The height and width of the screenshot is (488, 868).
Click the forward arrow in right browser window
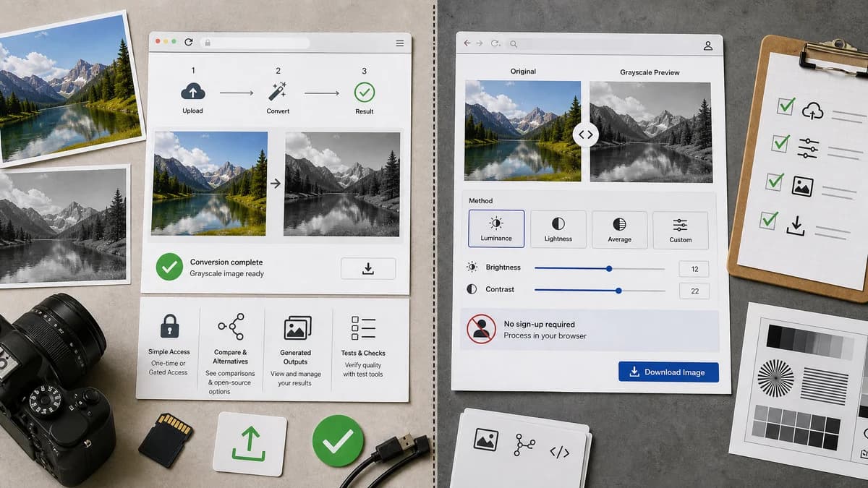point(481,43)
